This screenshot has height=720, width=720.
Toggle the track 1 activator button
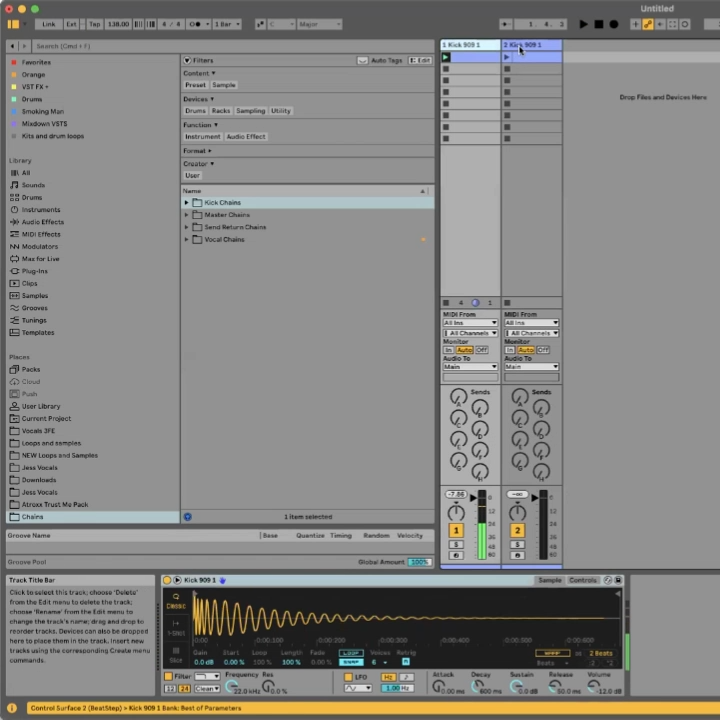pos(457,530)
